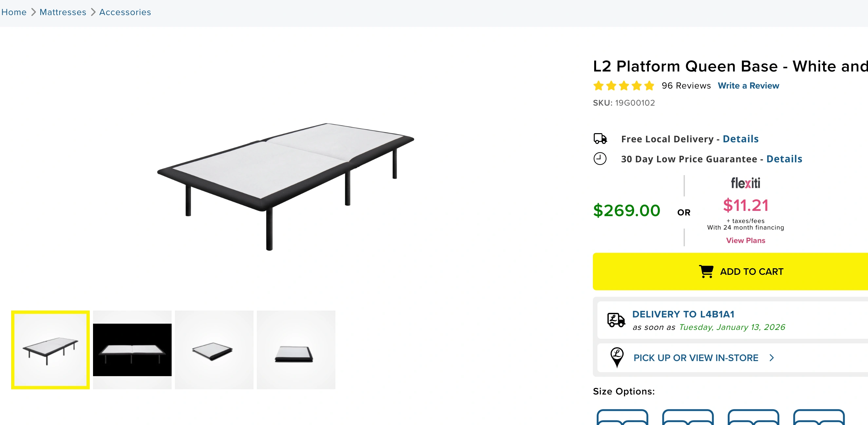Show the black background product thumbnail
The width and height of the screenshot is (868, 425).
pos(132,350)
